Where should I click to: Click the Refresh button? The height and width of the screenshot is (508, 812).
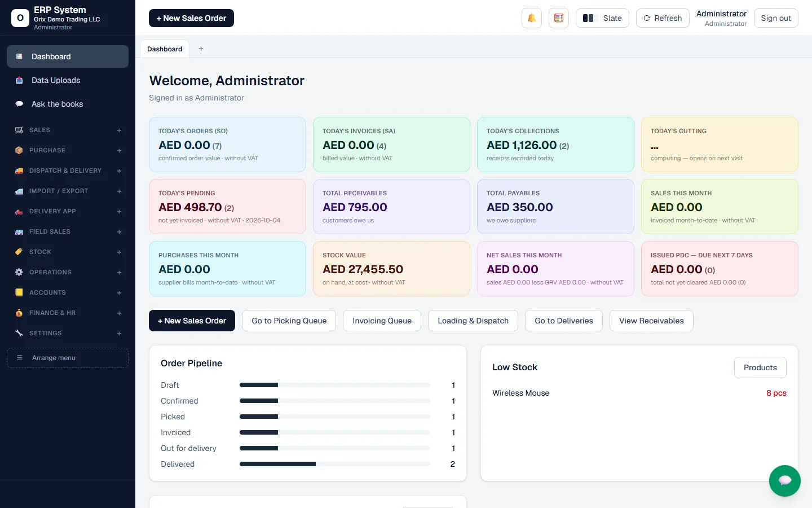pos(663,18)
